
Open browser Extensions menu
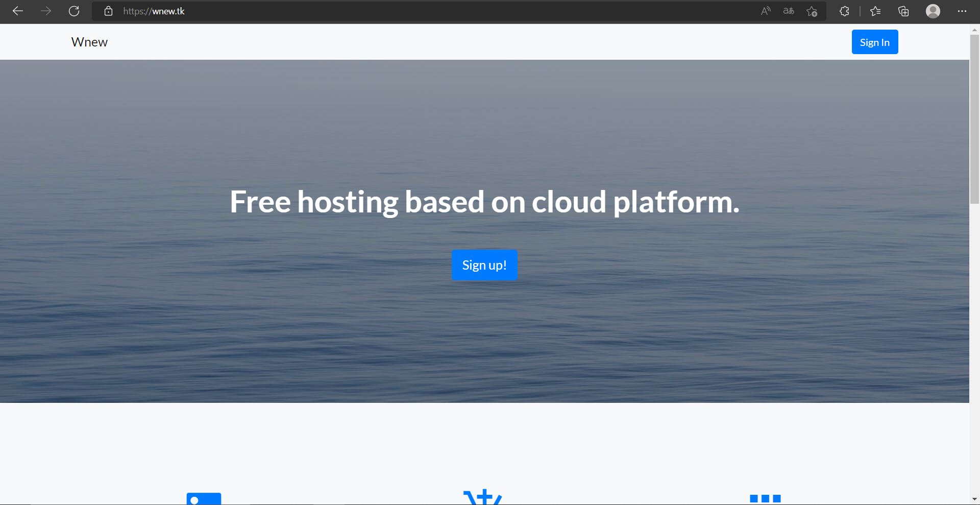coord(844,11)
